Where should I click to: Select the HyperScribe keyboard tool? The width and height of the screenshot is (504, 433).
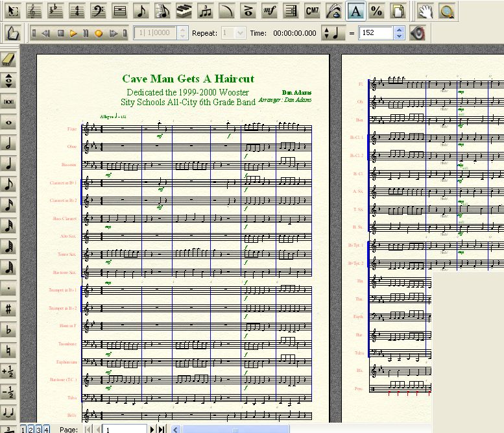click(184, 11)
